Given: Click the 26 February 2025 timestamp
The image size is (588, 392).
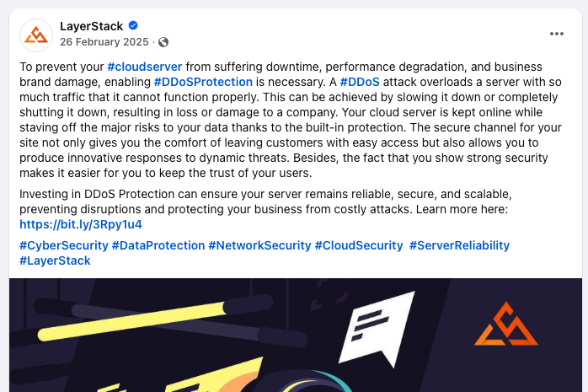Looking at the screenshot, I should 104,42.
